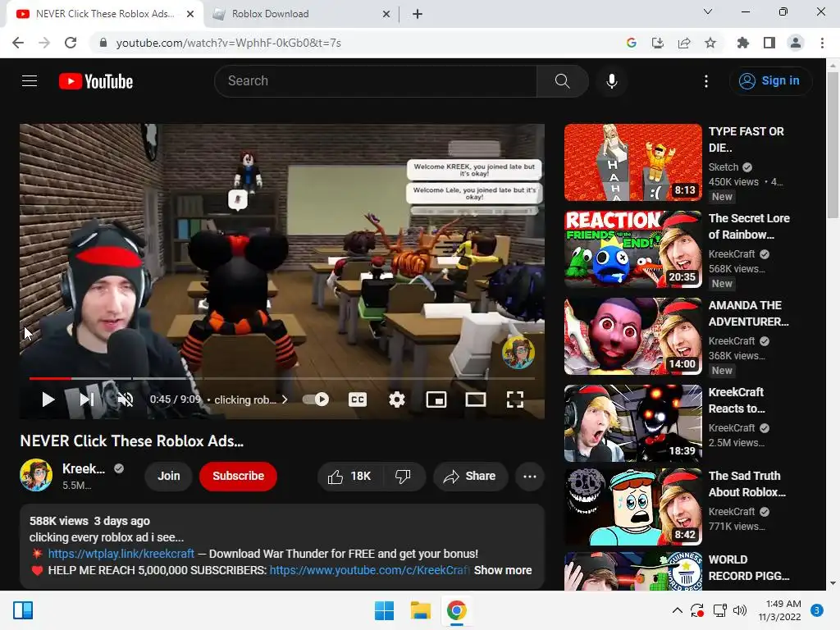Open the notification center badge
The image size is (840, 630).
coord(817,610)
